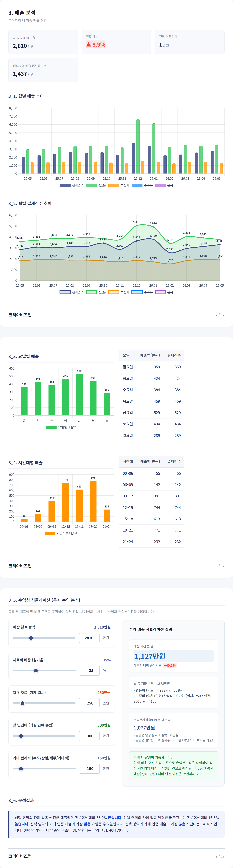
Task: Click the 금 bar in 요일별 매출 chart
Action: [x=79, y=395]
